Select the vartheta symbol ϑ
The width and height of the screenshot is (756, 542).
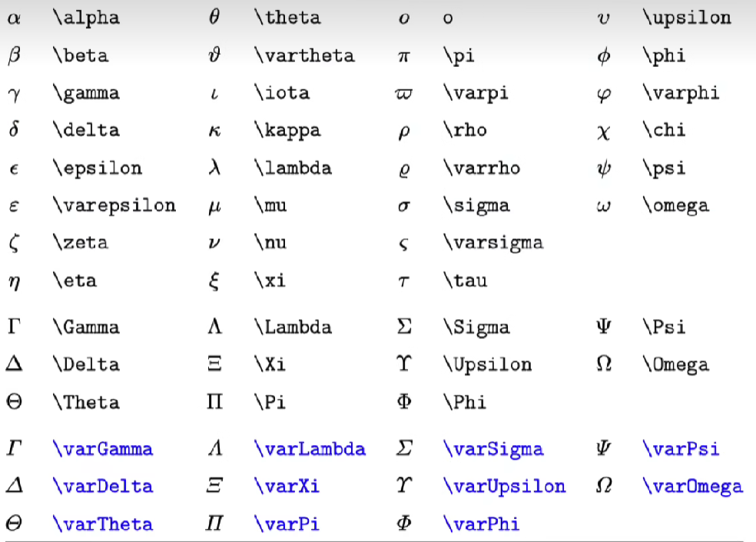214,55
